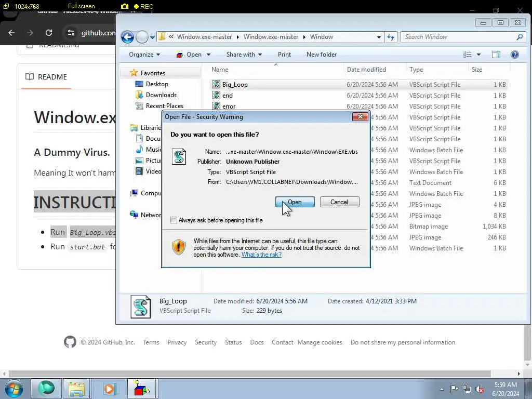This screenshot has height=399, width=532.
Task: Open the Manage cookies footer link
Action: pyautogui.click(x=320, y=342)
